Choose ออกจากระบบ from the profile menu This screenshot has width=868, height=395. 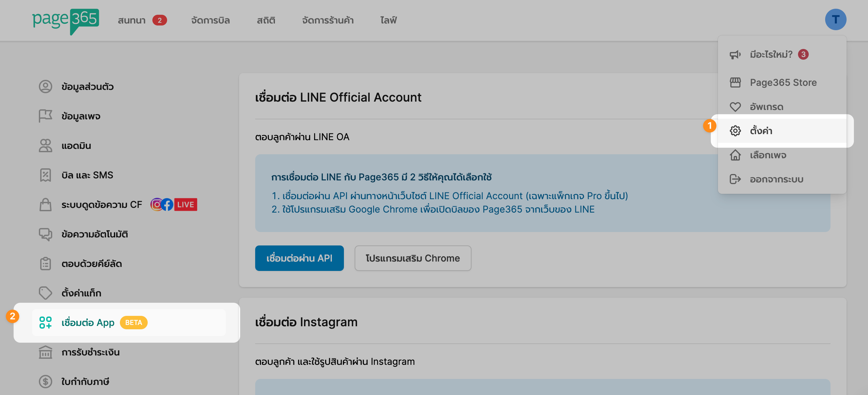coord(777,179)
